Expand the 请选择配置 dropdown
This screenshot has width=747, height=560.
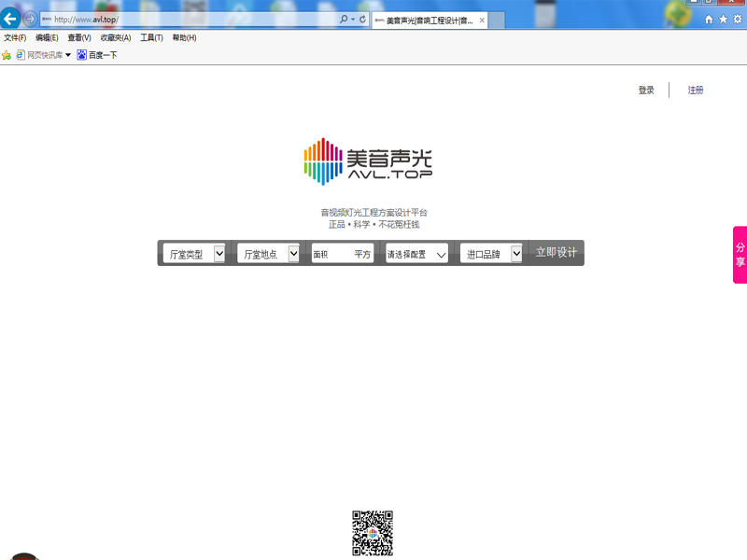[416, 254]
